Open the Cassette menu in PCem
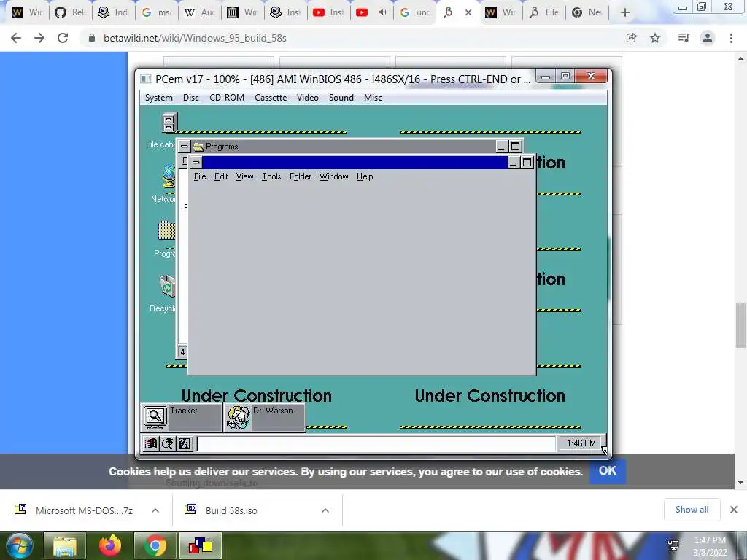747x560 pixels. pyautogui.click(x=271, y=98)
